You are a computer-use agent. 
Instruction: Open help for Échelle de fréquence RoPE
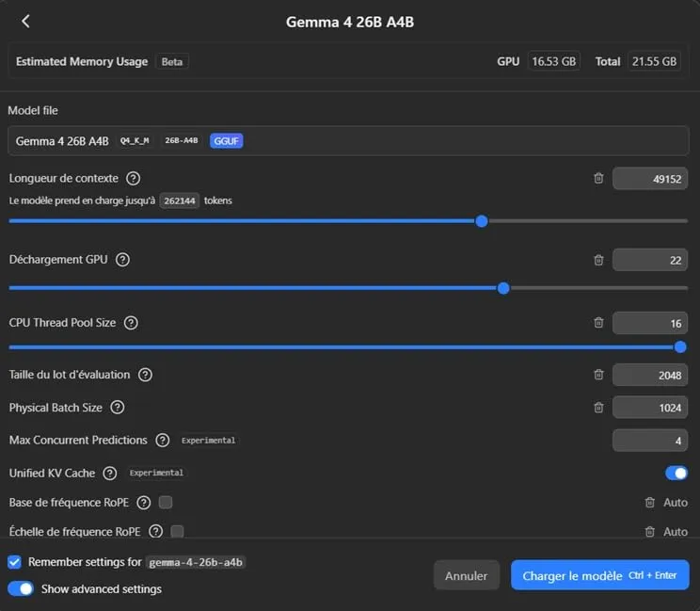[x=156, y=532]
